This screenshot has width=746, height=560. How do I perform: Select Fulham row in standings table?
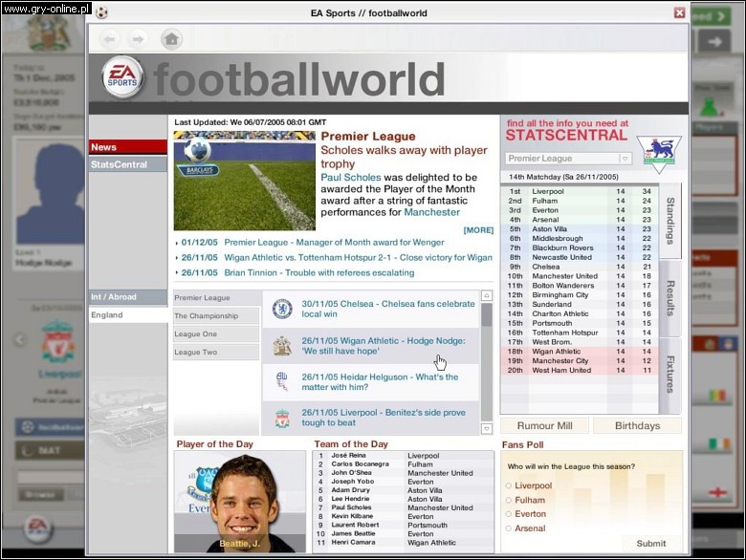point(580,201)
